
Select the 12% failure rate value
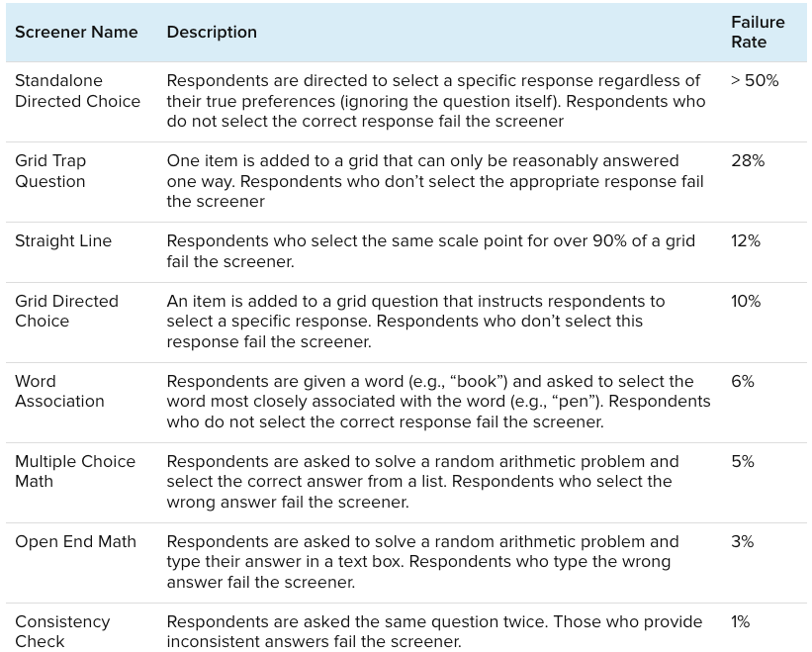click(746, 241)
